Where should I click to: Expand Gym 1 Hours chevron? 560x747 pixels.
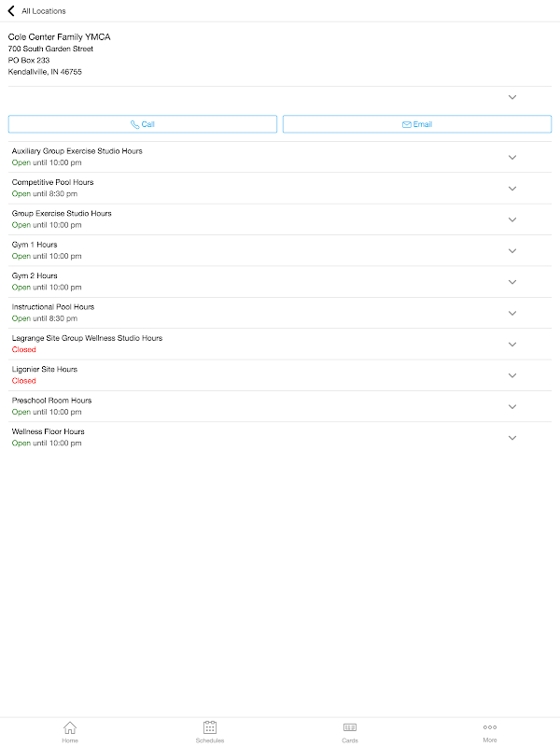pos(512,251)
